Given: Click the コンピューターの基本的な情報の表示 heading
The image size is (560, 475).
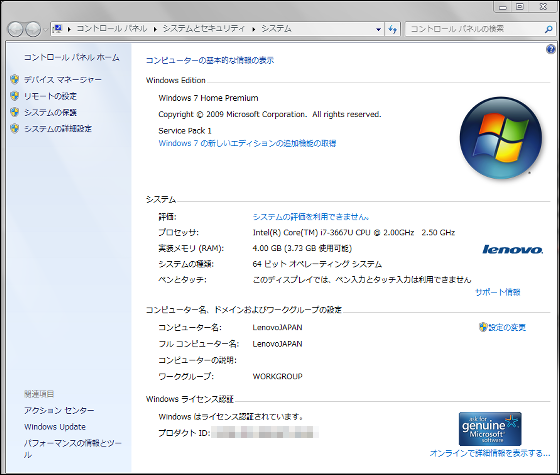Looking at the screenshot, I should [210, 60].
